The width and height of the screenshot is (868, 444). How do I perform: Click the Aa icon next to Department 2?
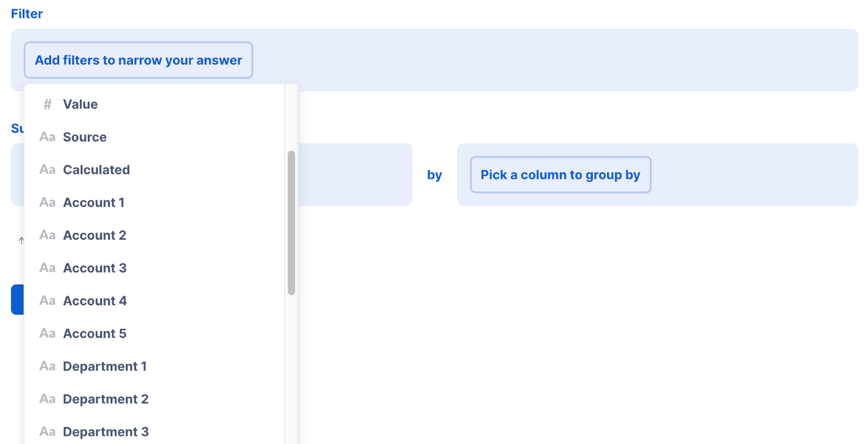coord(47,398)
